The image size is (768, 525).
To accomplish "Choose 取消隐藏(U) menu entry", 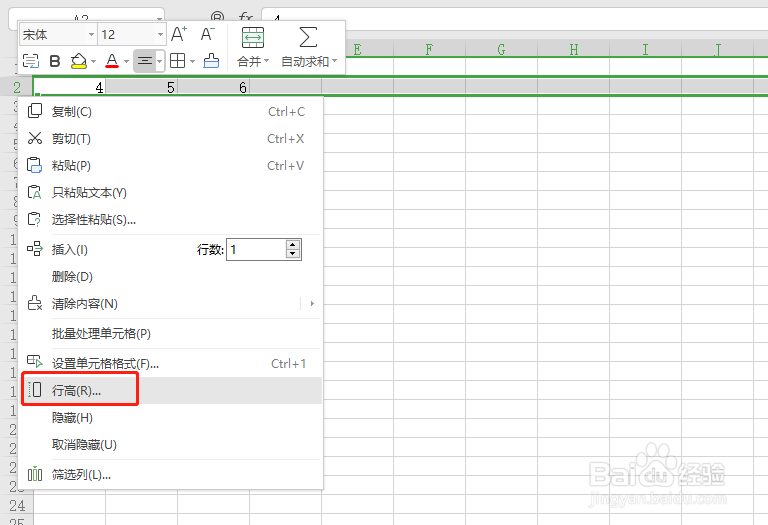I will pyautogui.click(x=170, y=444).
